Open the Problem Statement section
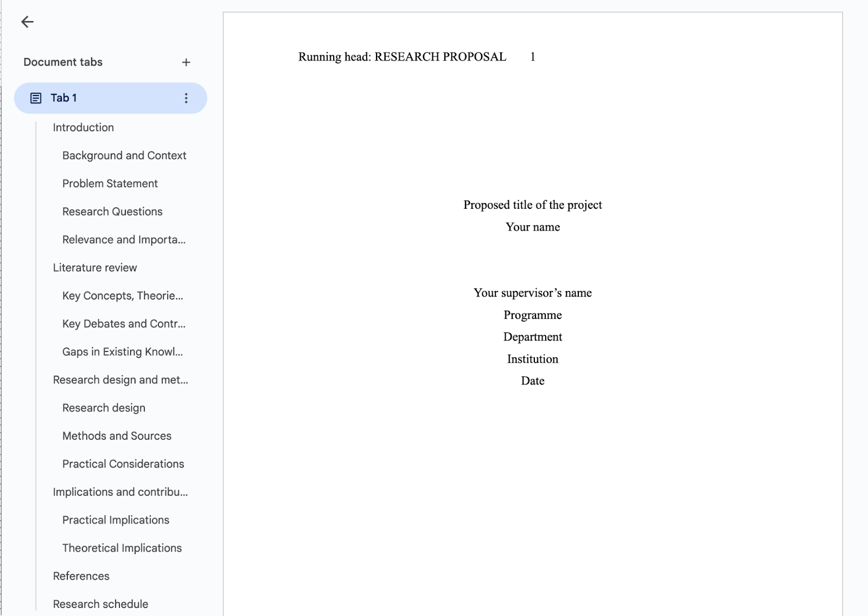This screenshot has width=868, height=616. point(110,183)
